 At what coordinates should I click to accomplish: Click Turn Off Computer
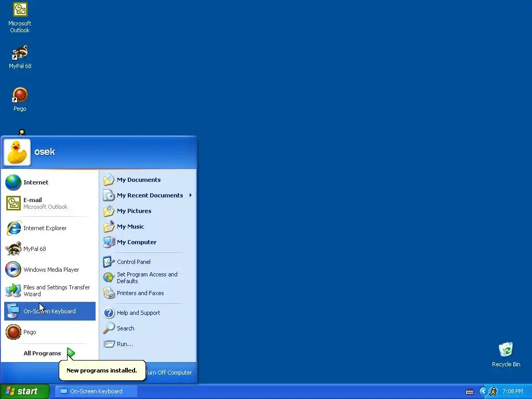tap(169, 373)
